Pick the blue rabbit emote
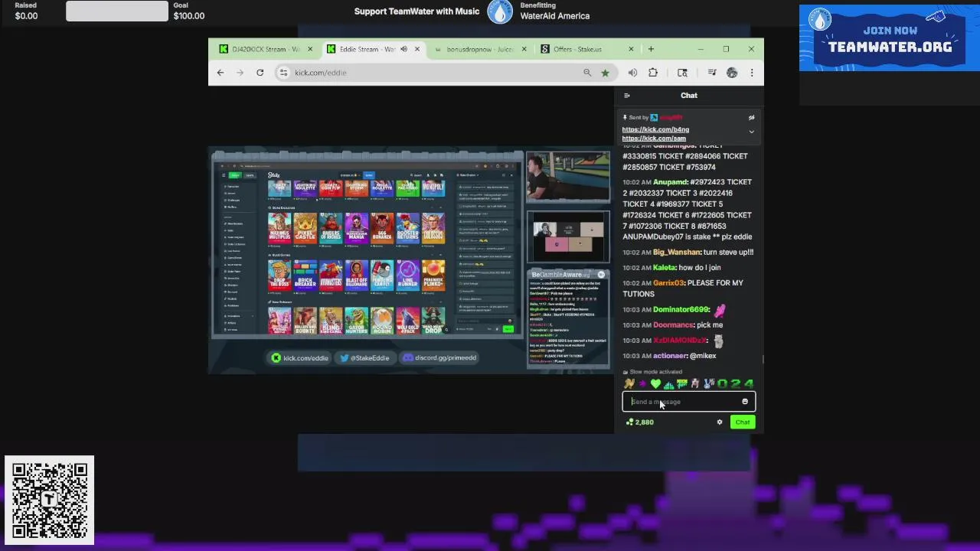This screenshot has width=980, height=551. [x=708, y=383]
